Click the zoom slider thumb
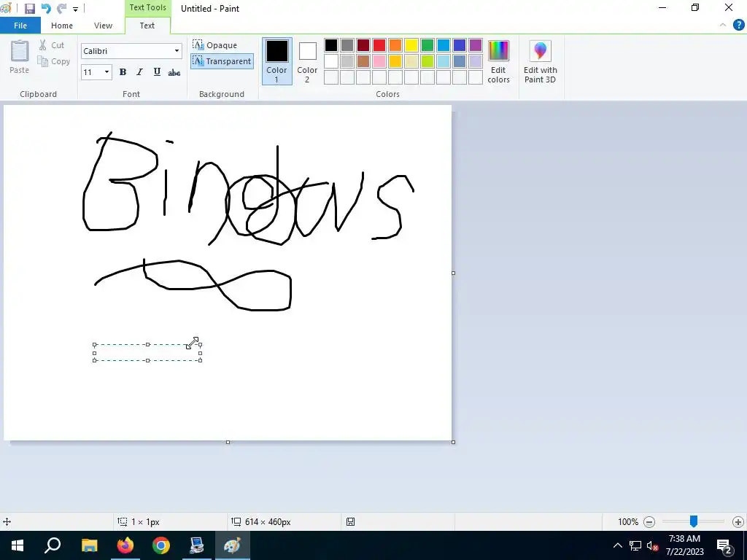 pos(694,521)
